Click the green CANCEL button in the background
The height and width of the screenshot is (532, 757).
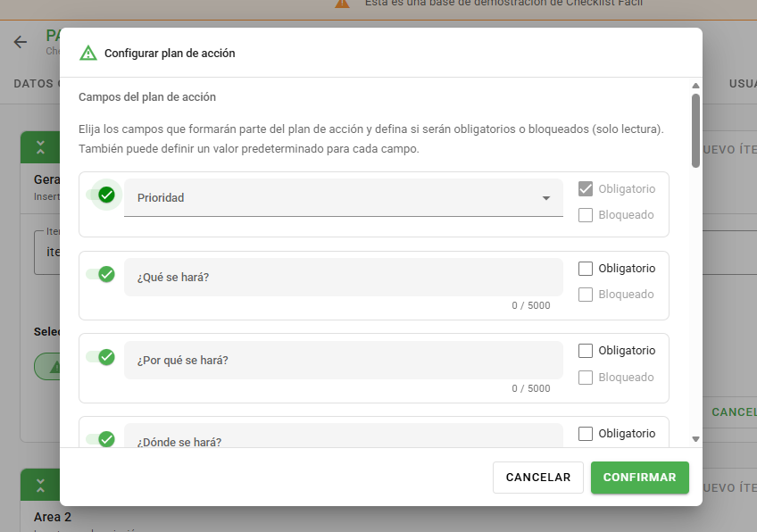pos(734,411)
